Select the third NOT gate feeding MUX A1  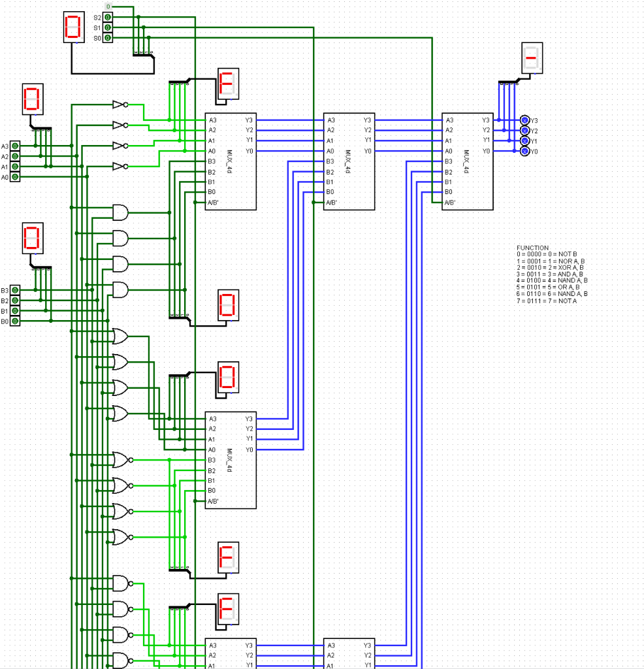pyautogui.click(x=120, y=146)
